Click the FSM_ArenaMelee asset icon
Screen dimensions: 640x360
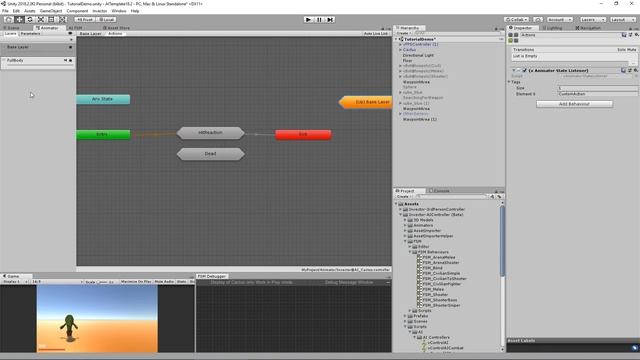420,258
